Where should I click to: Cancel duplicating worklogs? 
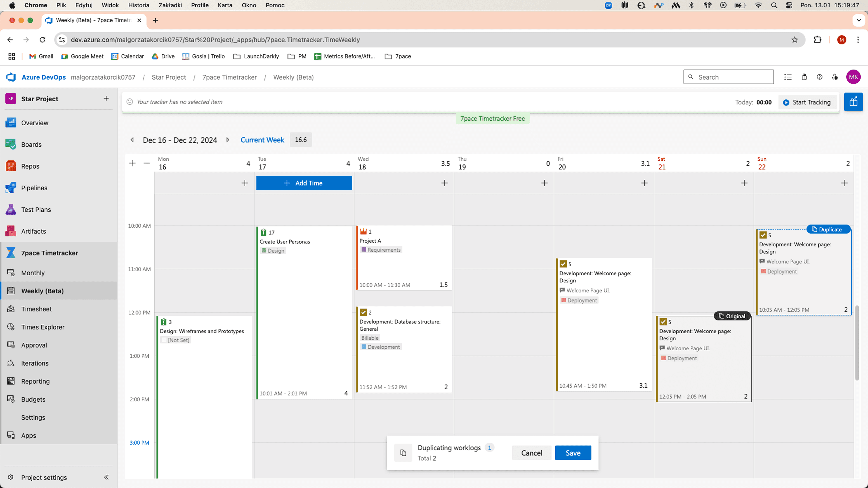point(531,453)
